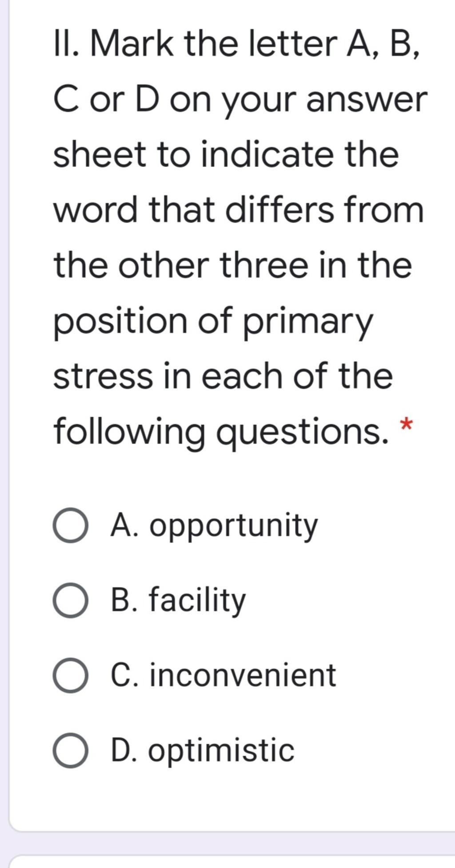Select the radio button for A. opportunity

click(x=70, y=525)
